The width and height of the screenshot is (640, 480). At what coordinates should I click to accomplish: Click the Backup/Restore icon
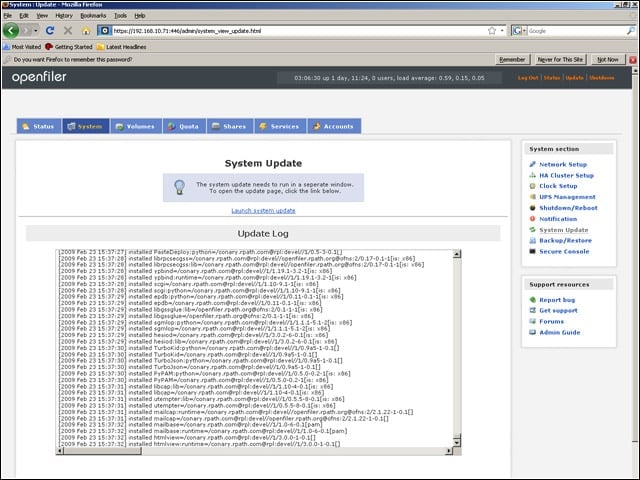click(532, 240)
